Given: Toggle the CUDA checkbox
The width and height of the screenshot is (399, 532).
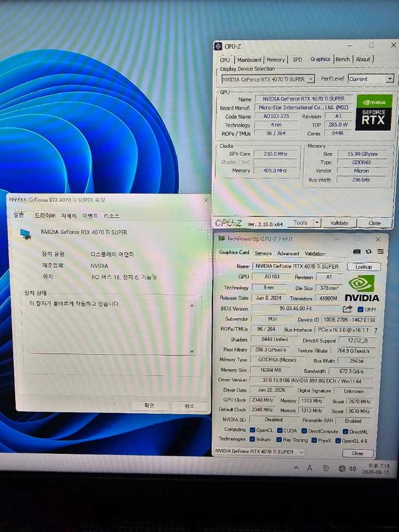Looking at the screenshot, I should pos(280,430).
